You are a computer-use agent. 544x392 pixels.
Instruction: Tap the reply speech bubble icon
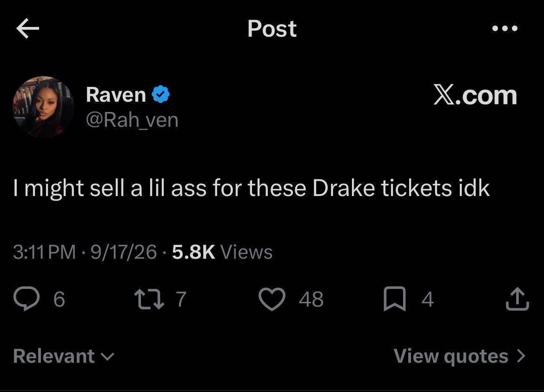click(27, 299)
